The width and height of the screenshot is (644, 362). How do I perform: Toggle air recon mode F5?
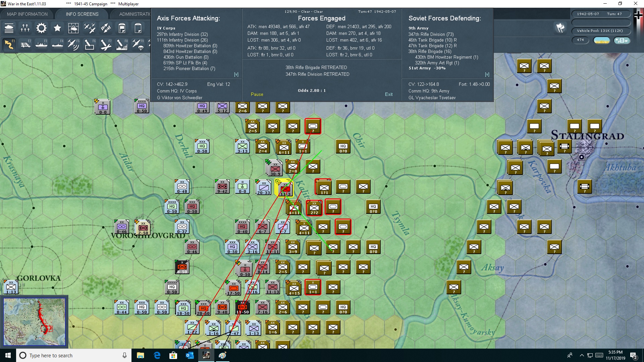73,45
